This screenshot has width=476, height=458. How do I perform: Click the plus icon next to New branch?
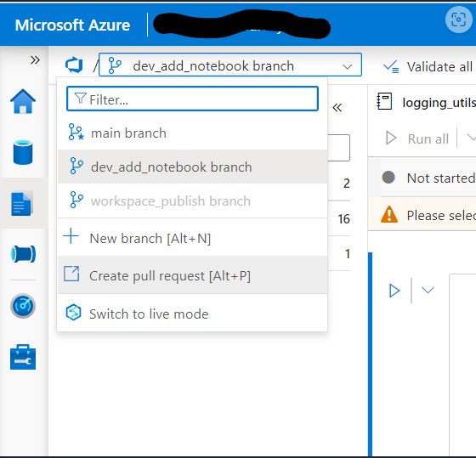pos(71,236)
